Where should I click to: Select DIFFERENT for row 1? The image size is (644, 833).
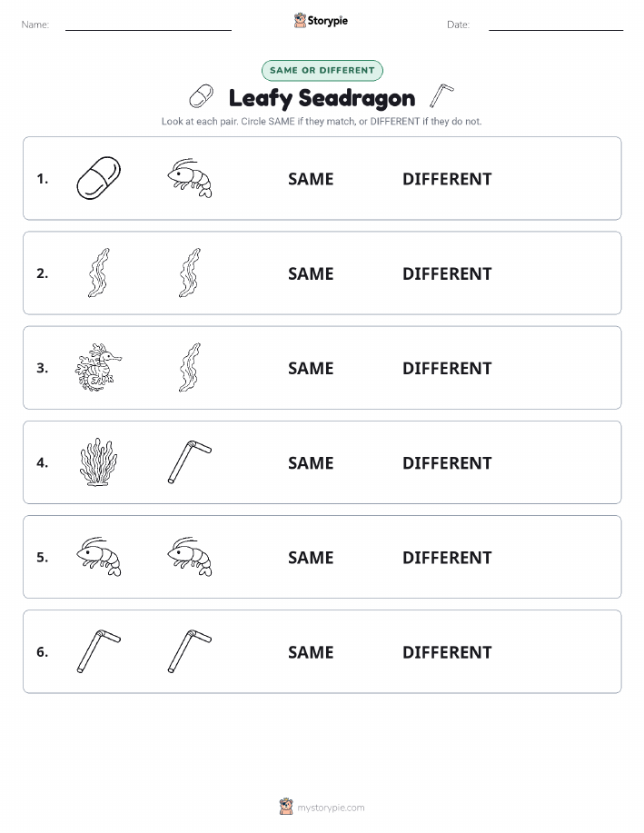click(x=447, y=179)
